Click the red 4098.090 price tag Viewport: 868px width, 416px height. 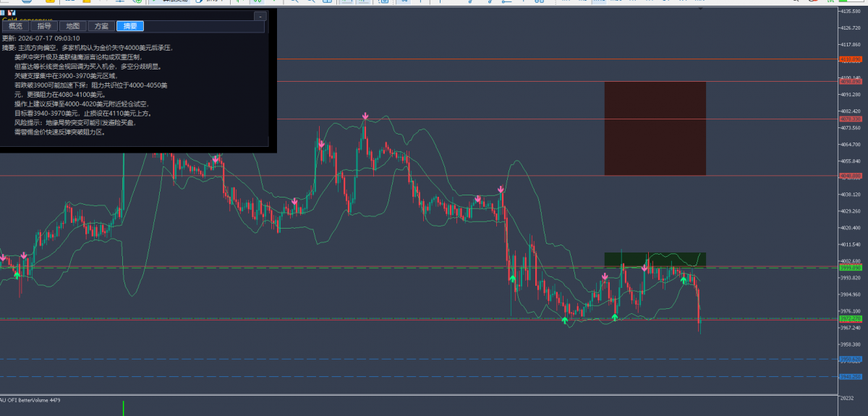click(x=850, y=82)
